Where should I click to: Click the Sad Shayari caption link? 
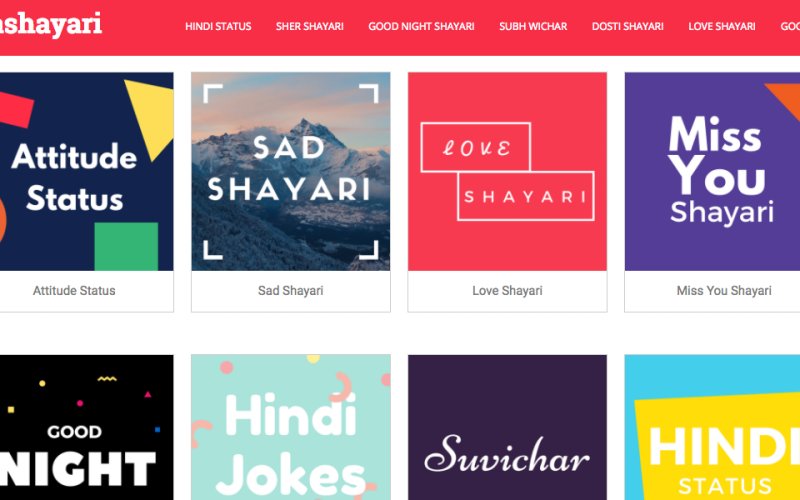tap(291, 291)
